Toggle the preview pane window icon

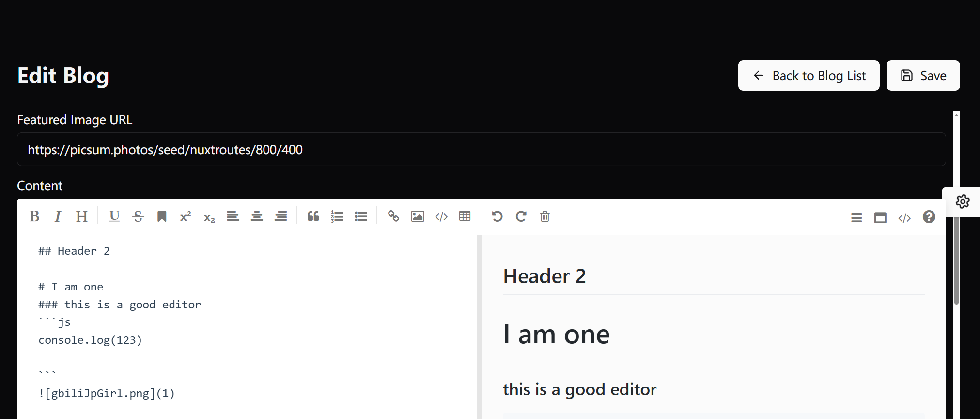click(880, 218)
